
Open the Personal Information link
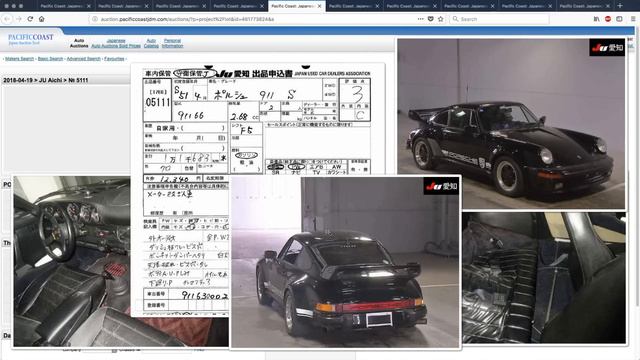(x=172, y=43)
